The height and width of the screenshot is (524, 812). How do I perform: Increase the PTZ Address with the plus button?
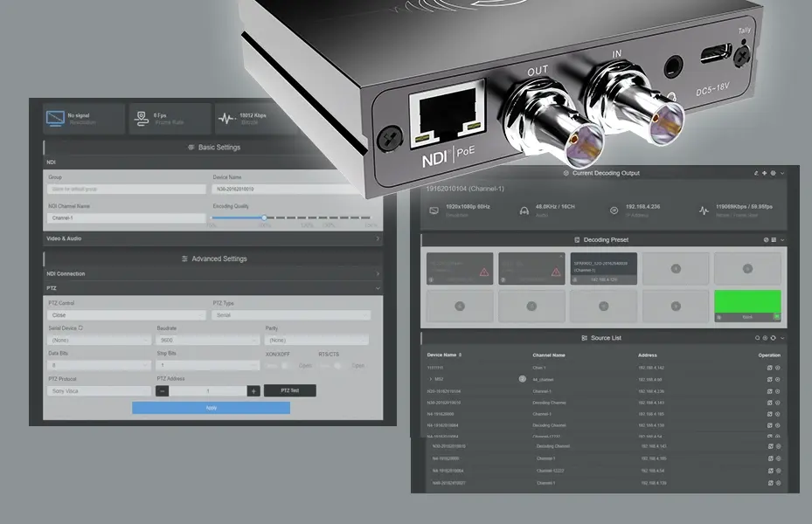point(253,391)
